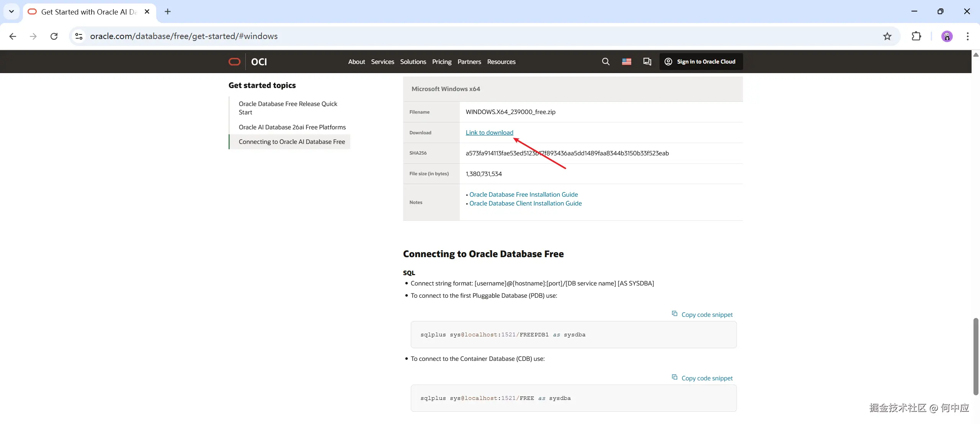Open Chrome three-dot menu
Screen dimensions: 980x424
(967, 36)
